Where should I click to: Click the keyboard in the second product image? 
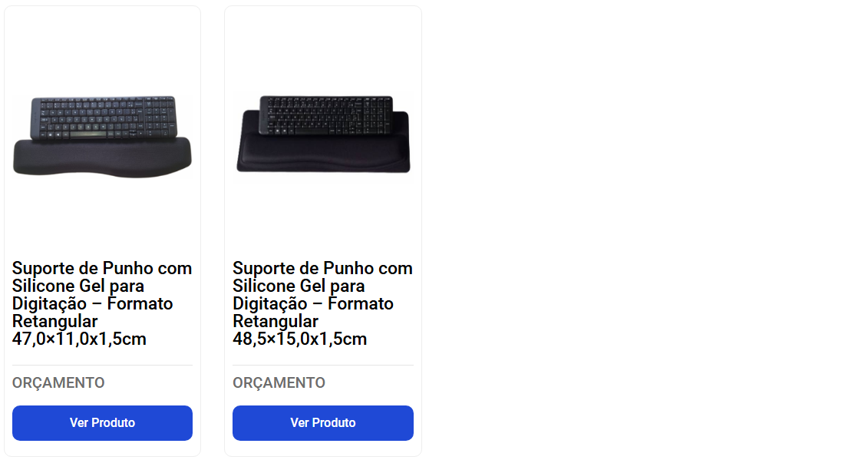[x=326, y=114]
